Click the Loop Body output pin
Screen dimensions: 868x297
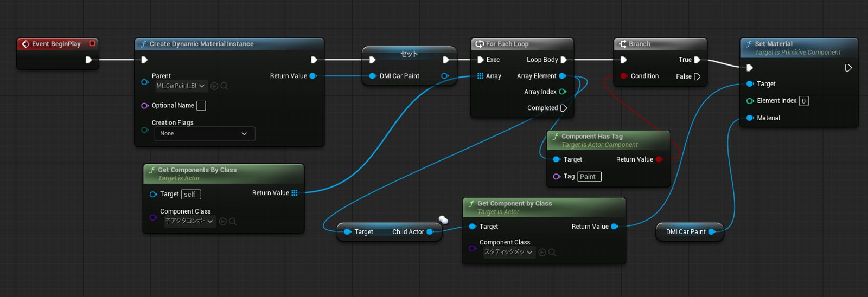[x=564, y=60]
